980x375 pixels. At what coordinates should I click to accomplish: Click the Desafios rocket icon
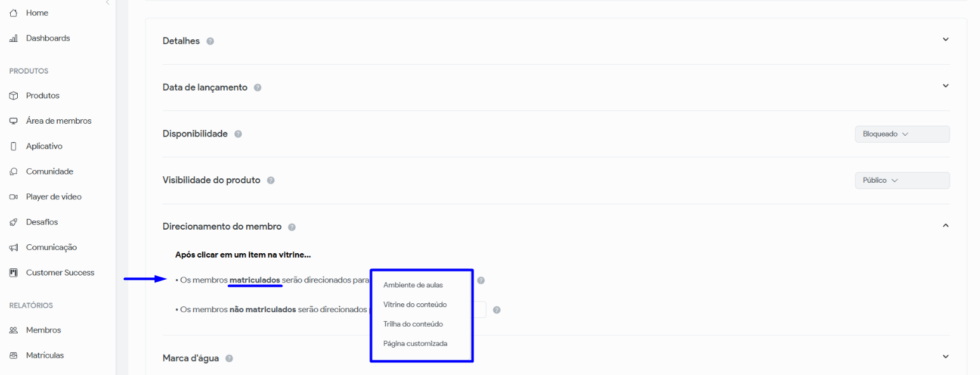coord(13,222)
